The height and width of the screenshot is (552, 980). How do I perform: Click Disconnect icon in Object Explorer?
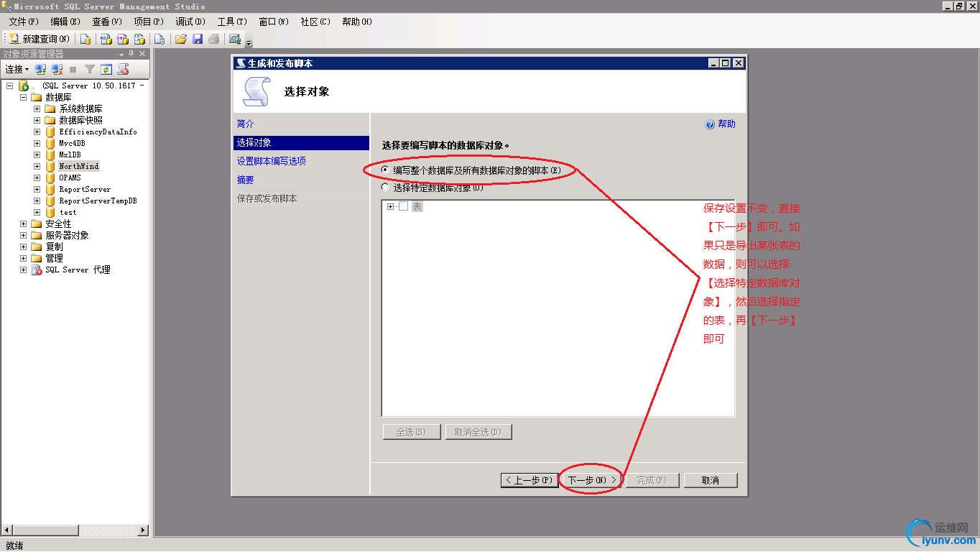pos(57,69)
